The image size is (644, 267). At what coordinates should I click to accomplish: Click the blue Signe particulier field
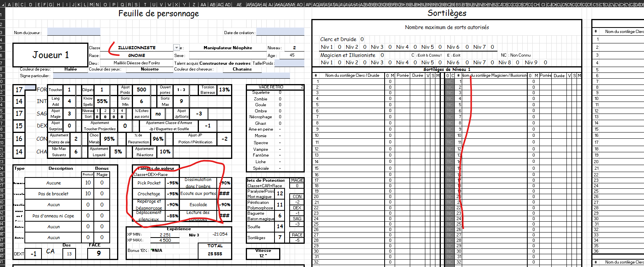[171, 76]
